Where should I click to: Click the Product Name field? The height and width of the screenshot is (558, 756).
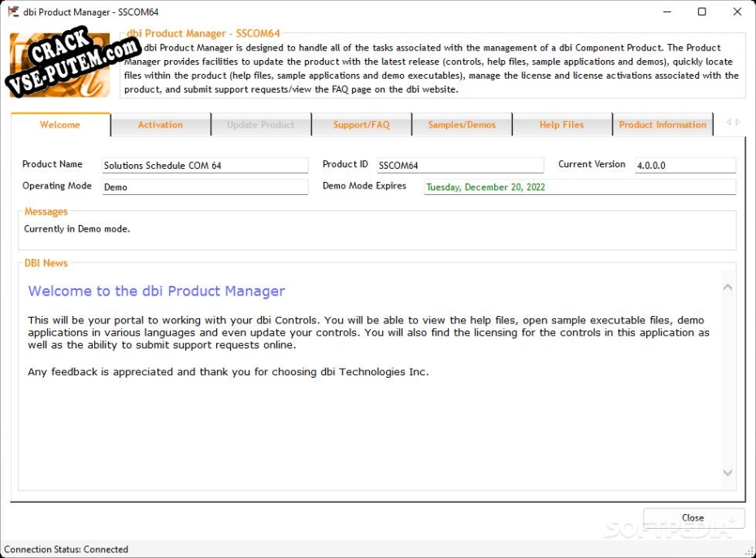point(205,165)
